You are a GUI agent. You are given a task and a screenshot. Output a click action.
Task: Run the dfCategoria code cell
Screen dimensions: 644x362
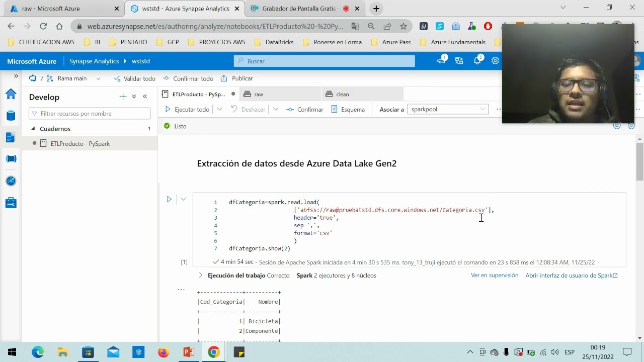169,199
